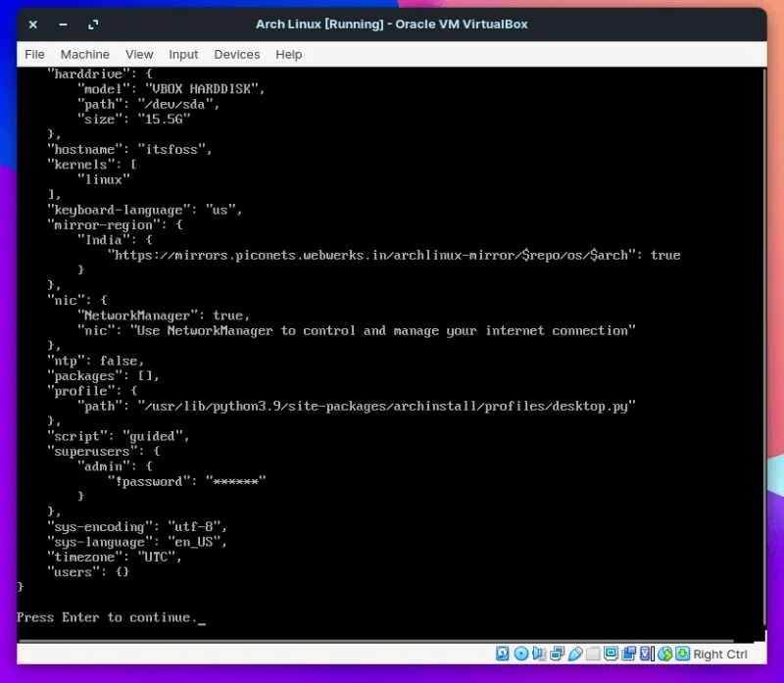Viewport: 784px width, 683px height.
Task: Open the File menu
Action: click(34, 54)
